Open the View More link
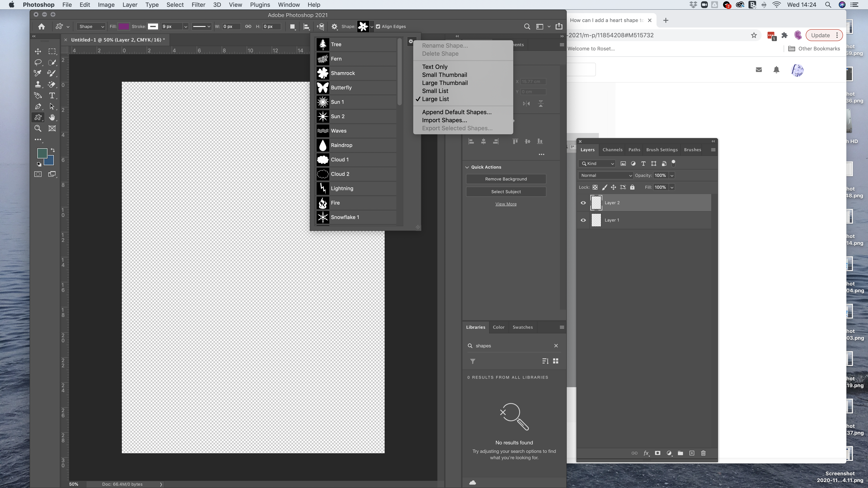This screenshot has width=868, height=488. (x=506, y=204)
